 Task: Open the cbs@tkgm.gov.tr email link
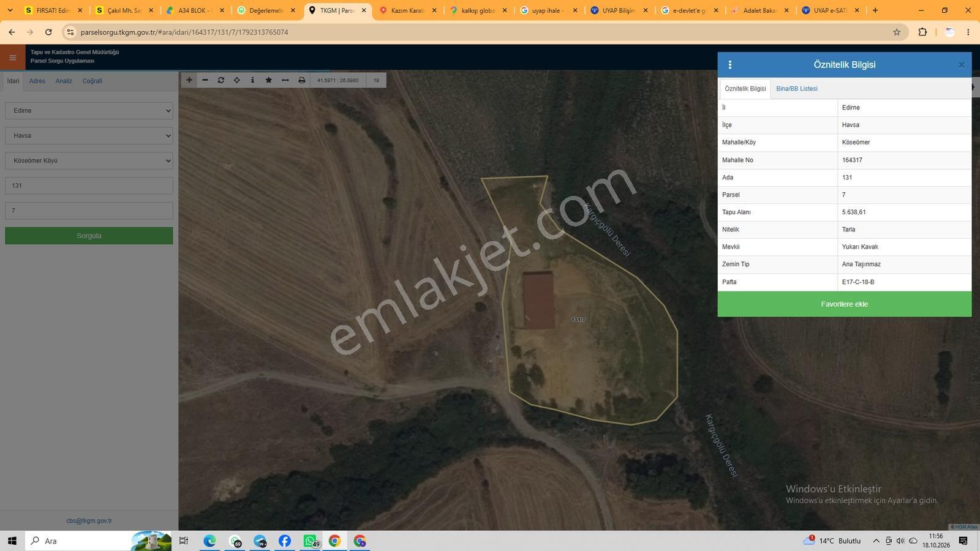[89, 521]
